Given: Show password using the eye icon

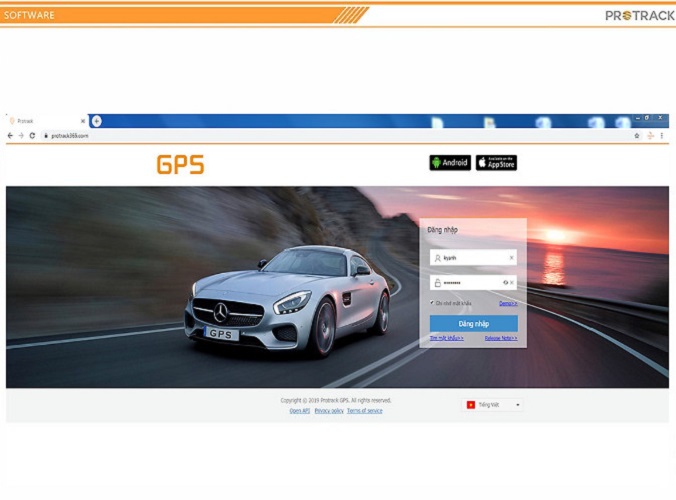Looking at the screenshot, I should [x=505, y=283].
